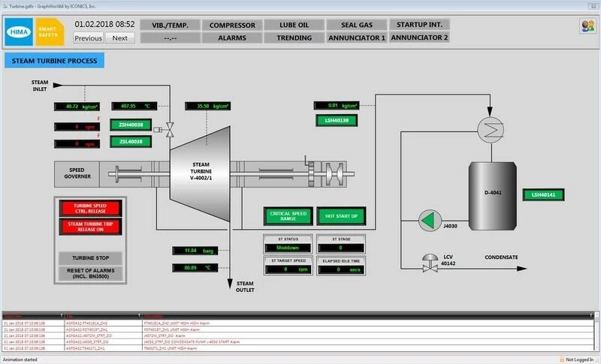Select the lower 0 rpm speed readout
601x364 pixels.
pos(77,144)
